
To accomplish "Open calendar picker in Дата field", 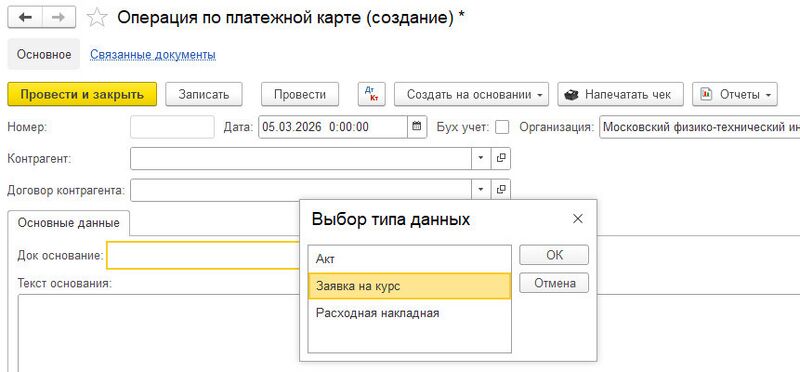I will [x=416, y=127].
